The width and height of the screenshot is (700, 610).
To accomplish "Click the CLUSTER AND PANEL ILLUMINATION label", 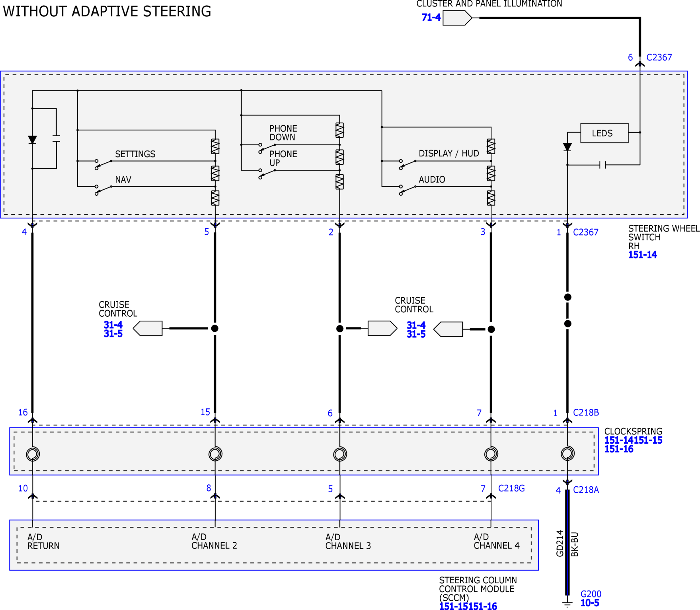I will (489, 4).
